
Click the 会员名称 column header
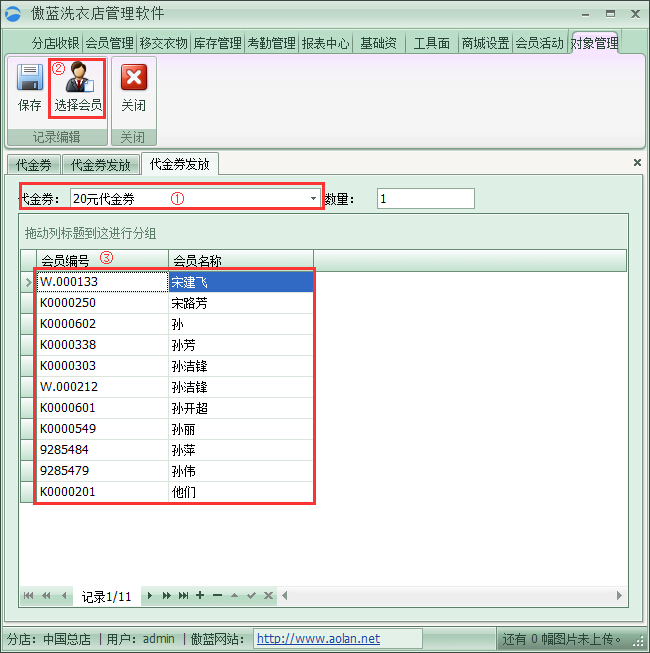coord(240,261)
